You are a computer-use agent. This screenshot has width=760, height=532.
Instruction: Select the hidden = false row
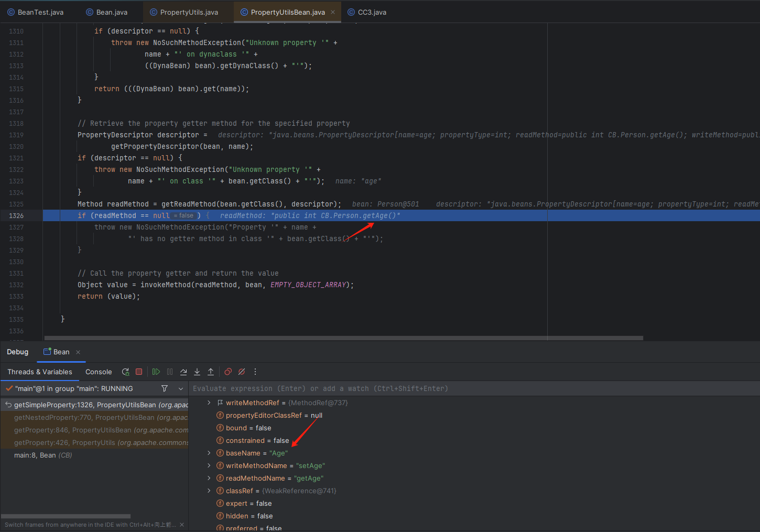[x=474, y=516]
